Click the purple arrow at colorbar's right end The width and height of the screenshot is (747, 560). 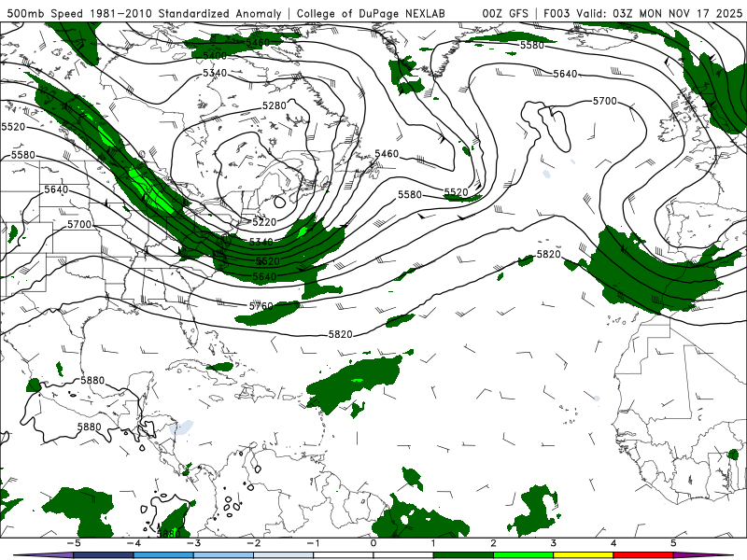tap(703, 555)
